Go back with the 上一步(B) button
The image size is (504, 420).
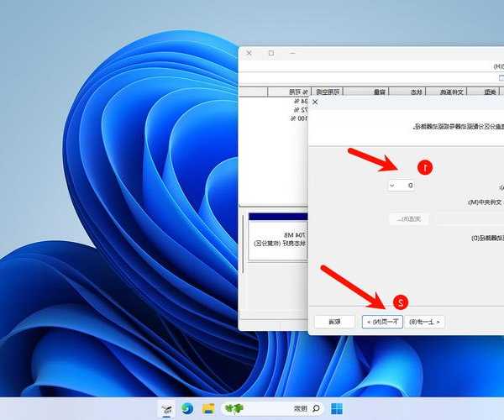(426, 321)
